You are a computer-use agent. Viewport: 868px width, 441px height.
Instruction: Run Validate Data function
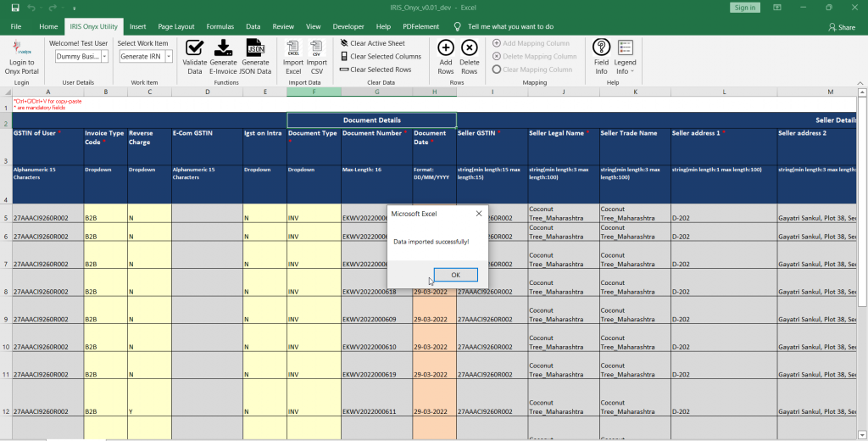pos(195,58)
